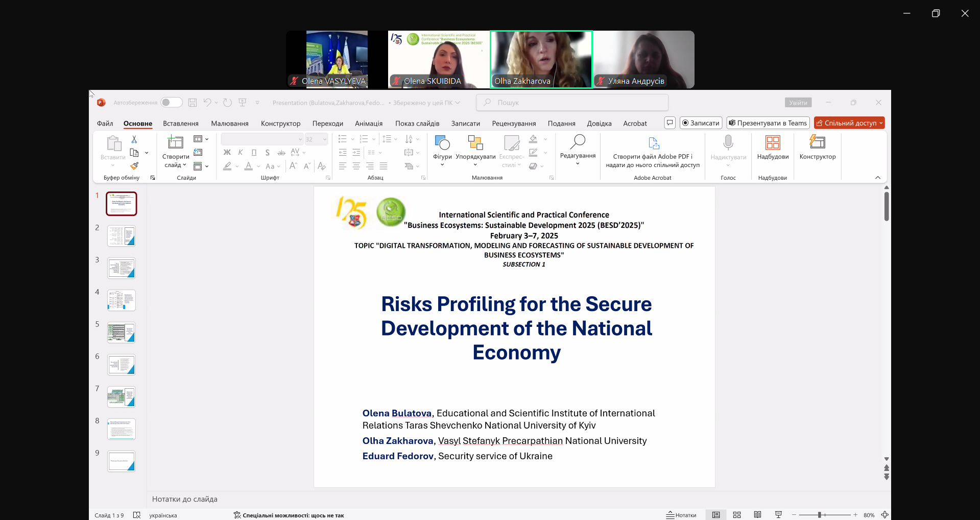Toggle the Автозбереження autosave switch
Screen dimensions: 980x520
172,103
